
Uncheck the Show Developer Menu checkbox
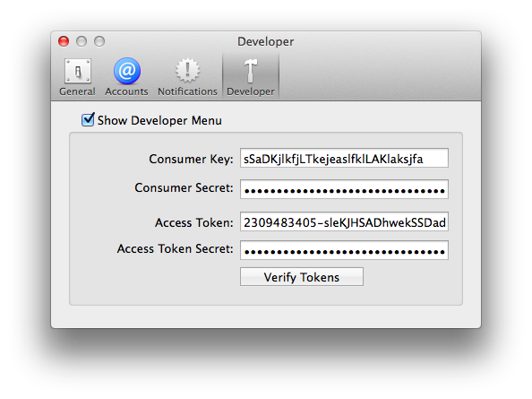[88, 119]
